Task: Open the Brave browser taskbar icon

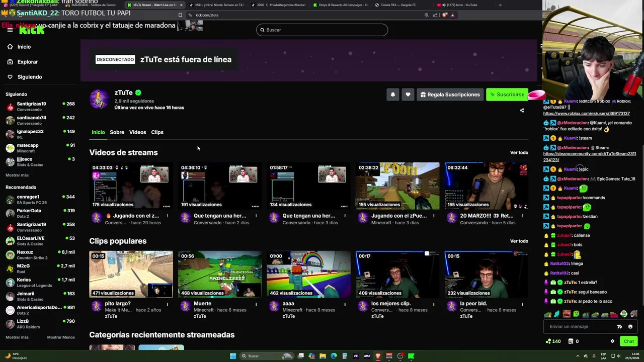Action: [x=378, y=356]
